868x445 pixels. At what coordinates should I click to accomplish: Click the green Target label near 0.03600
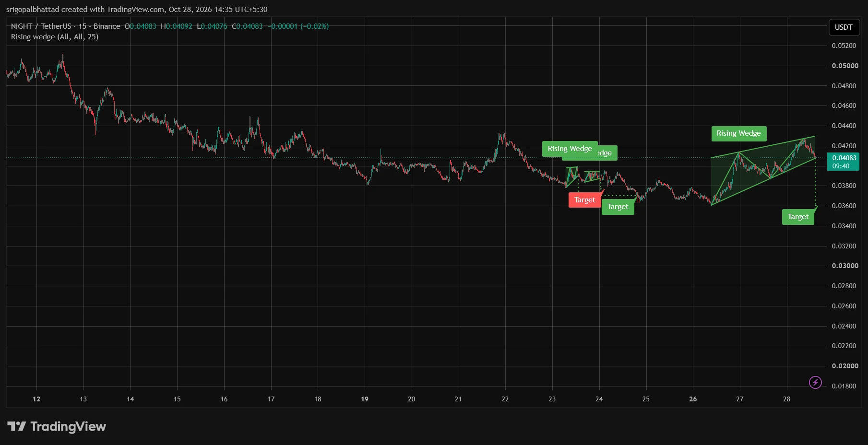click(x=798, y=217)
